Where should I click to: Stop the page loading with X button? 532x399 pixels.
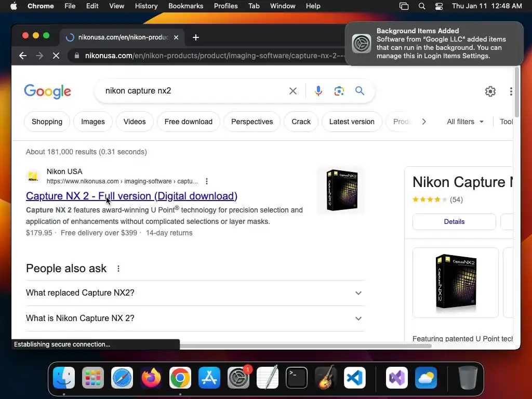coord(56,56)
